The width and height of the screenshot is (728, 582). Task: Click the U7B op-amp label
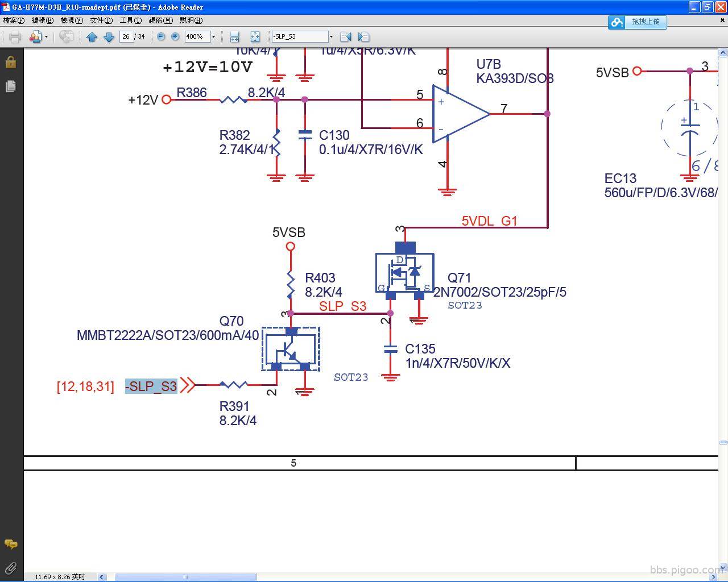coord(489,64)
